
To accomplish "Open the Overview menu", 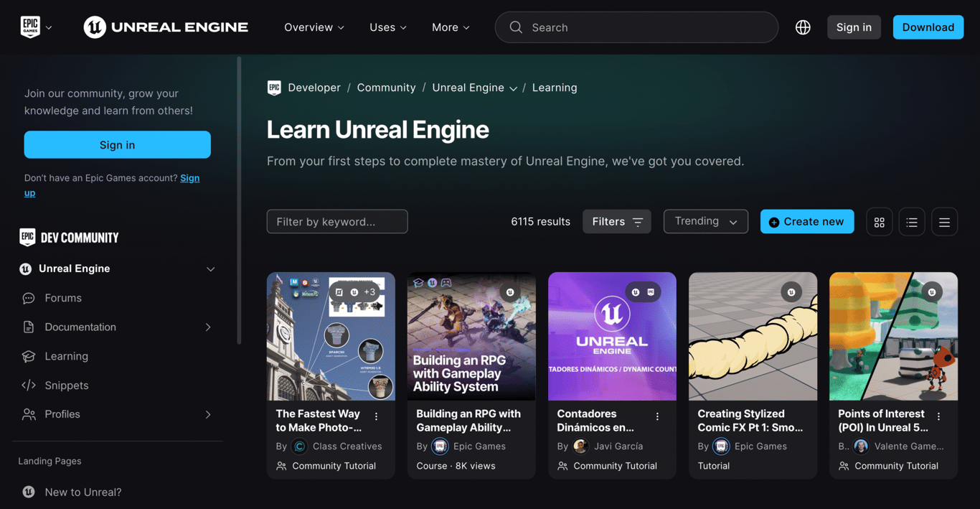I will pos(314,27).
